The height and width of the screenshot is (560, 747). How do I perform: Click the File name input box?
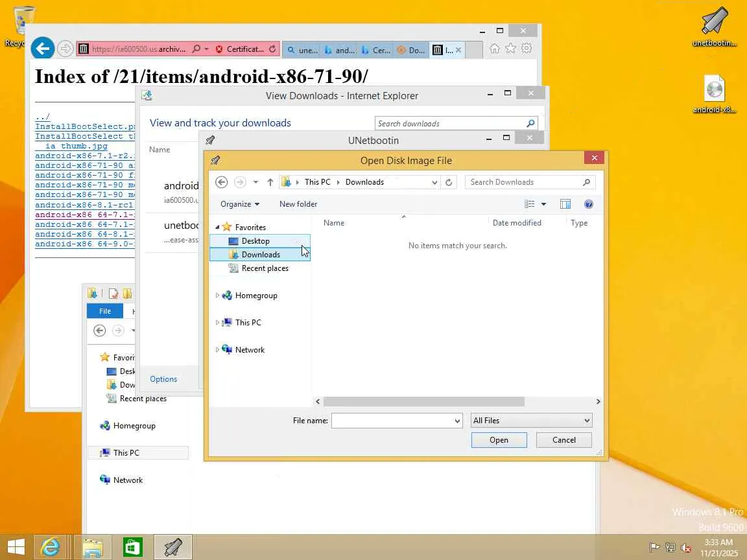coord(392,421)
